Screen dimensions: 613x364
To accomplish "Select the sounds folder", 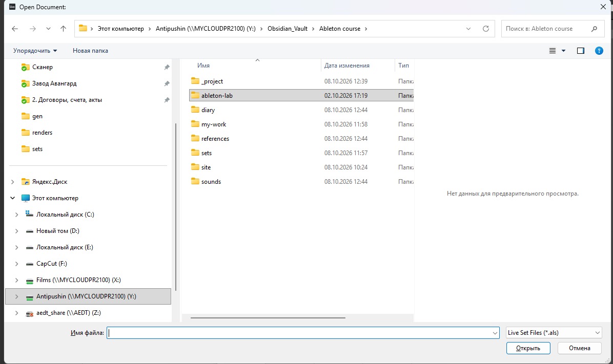I will coord(301,182).
